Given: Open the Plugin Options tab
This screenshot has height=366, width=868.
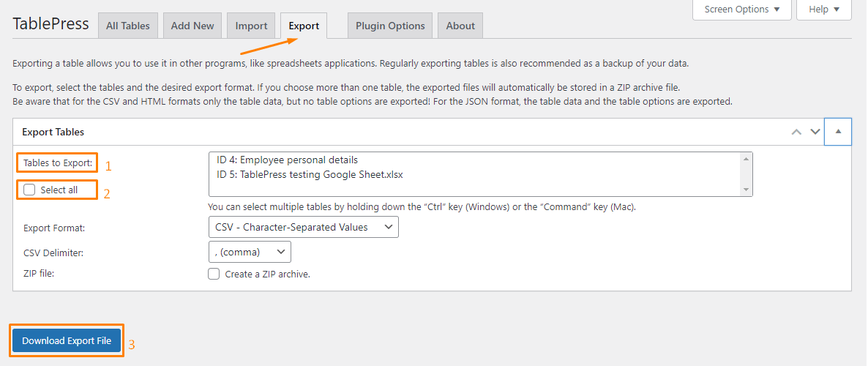Looking at the screenshot, I should point(390,26).
